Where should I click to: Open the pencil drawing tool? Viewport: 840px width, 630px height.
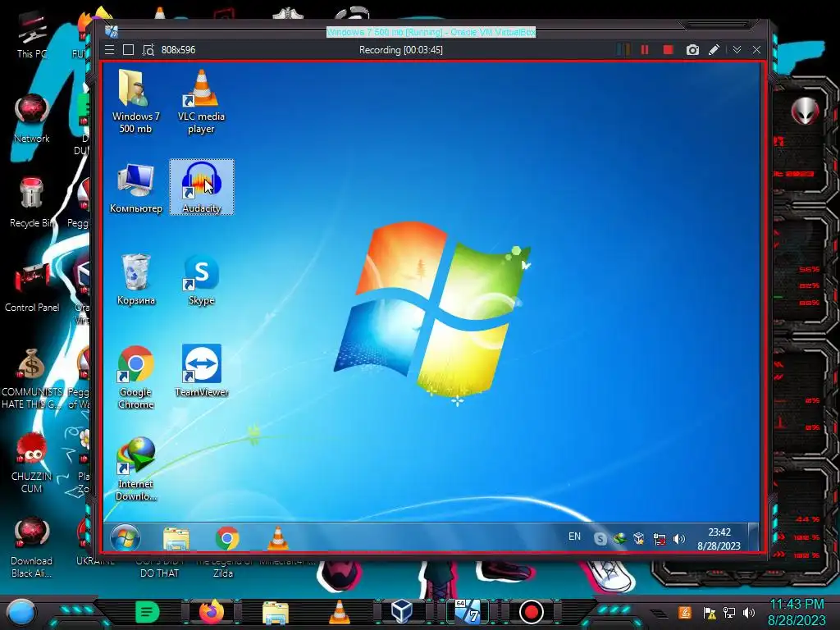[714, 50]
